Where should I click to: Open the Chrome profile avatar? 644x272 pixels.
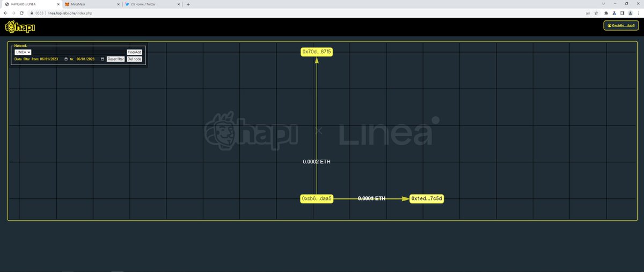[x=630, y=12]
